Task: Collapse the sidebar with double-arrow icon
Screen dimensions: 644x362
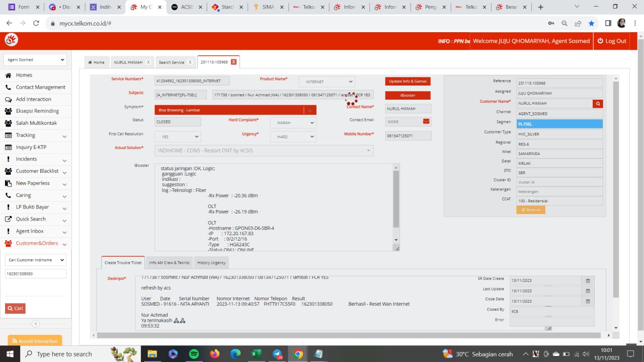Action: pyautogui.click(x=36, y=324)
